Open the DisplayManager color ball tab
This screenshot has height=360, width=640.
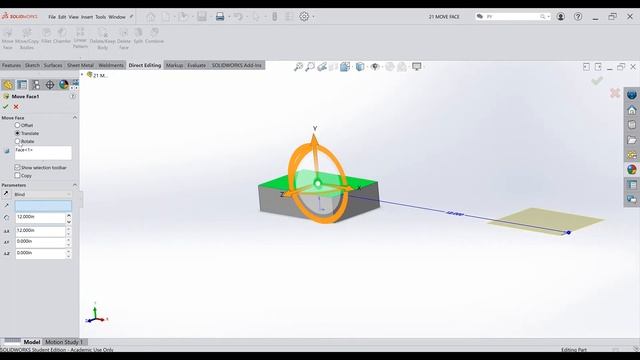pos(64,84)
